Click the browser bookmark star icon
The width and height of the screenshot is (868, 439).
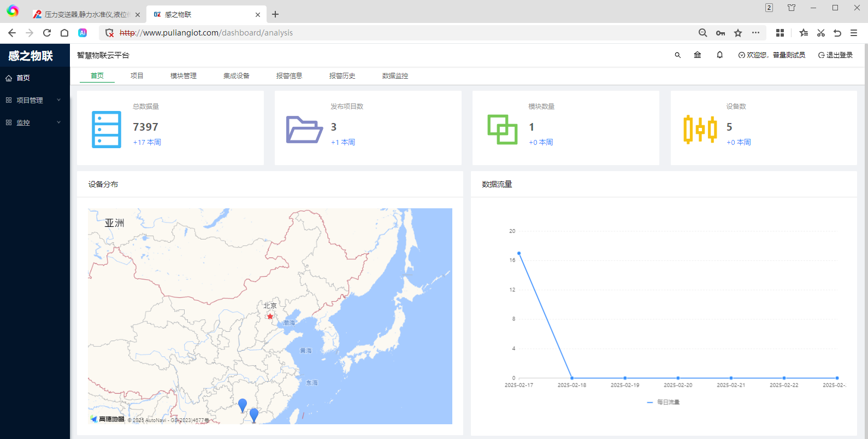pos(738,33)
